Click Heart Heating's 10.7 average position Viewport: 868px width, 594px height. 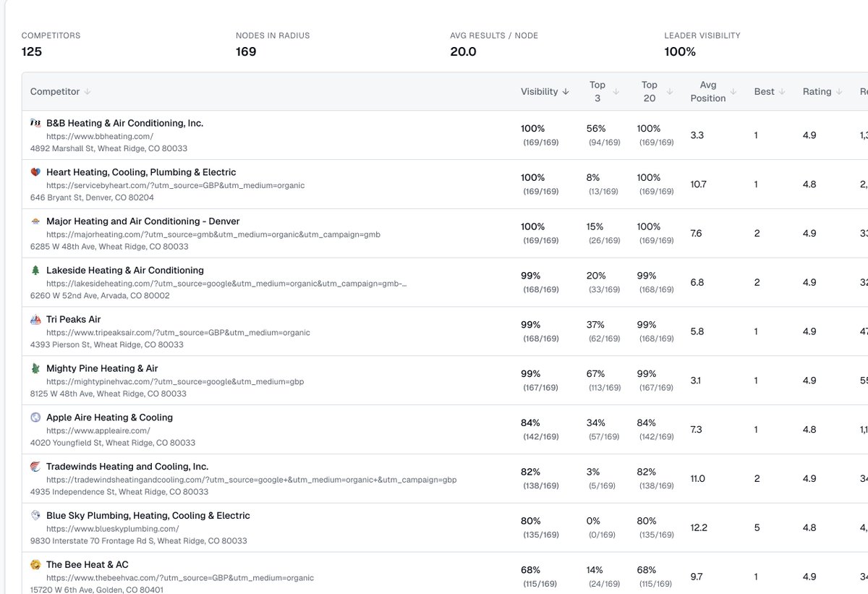coord(699,184)
